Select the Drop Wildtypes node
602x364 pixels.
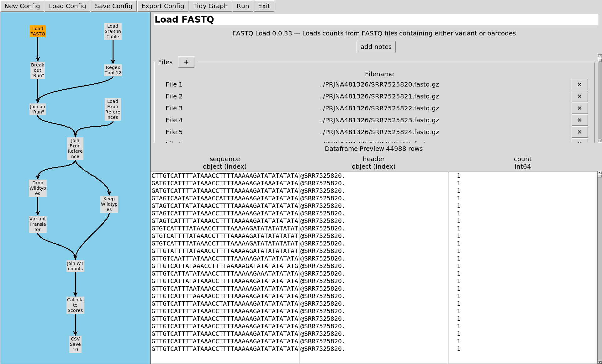(38, 188)
